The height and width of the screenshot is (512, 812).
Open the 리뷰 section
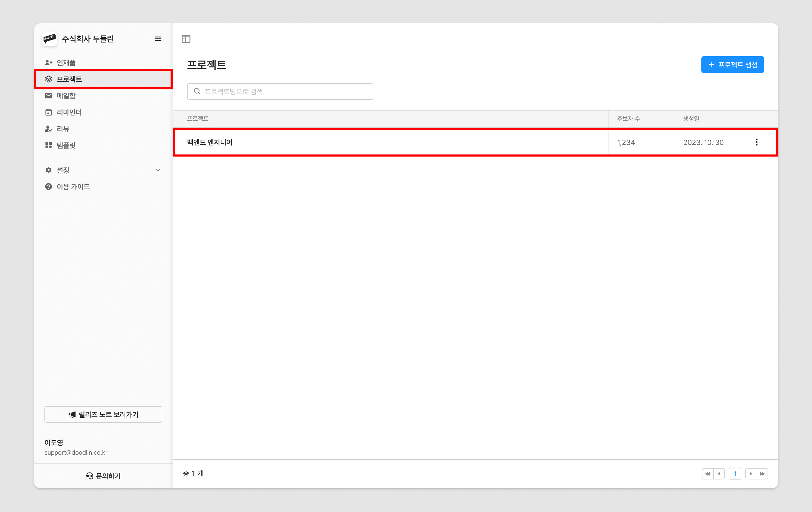63,129
